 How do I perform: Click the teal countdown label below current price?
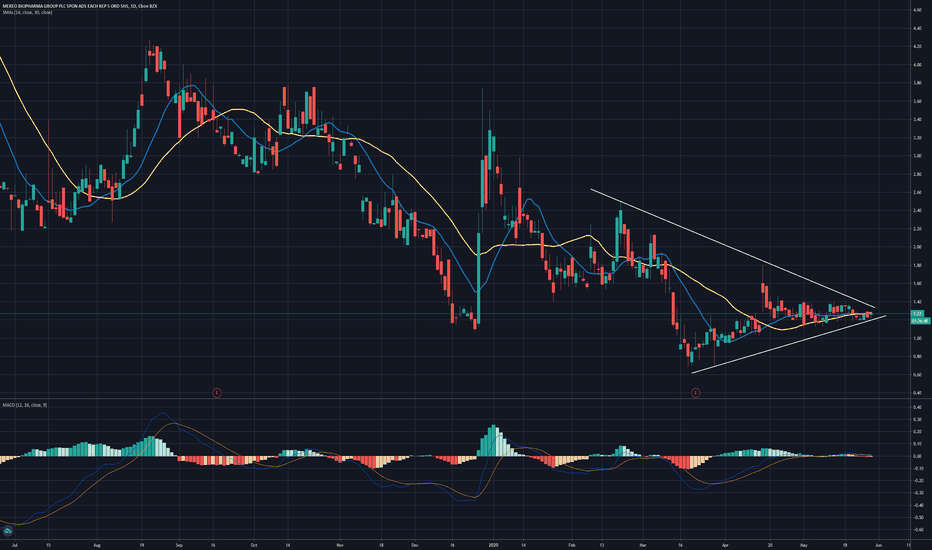point(920,320)
